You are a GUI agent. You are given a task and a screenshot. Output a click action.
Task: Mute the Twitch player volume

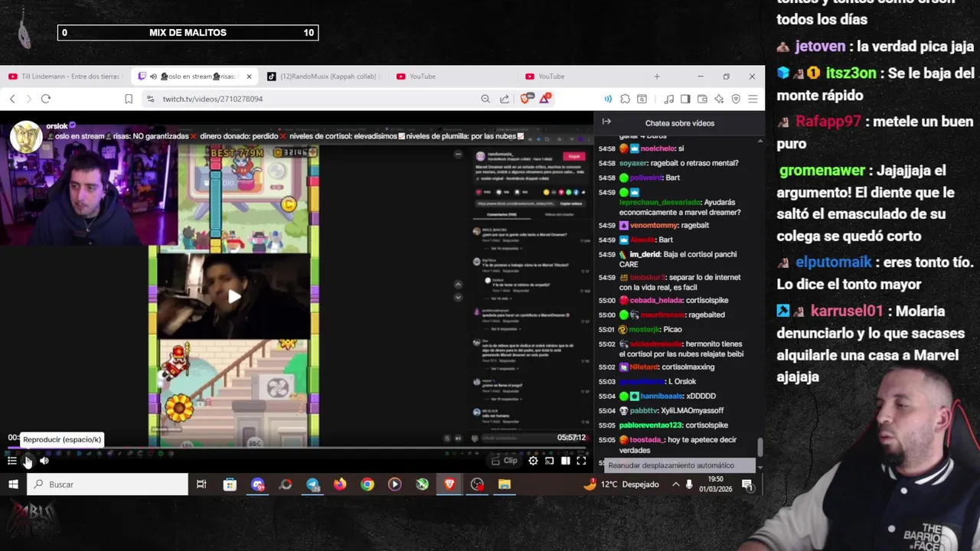tap(44, 461)
